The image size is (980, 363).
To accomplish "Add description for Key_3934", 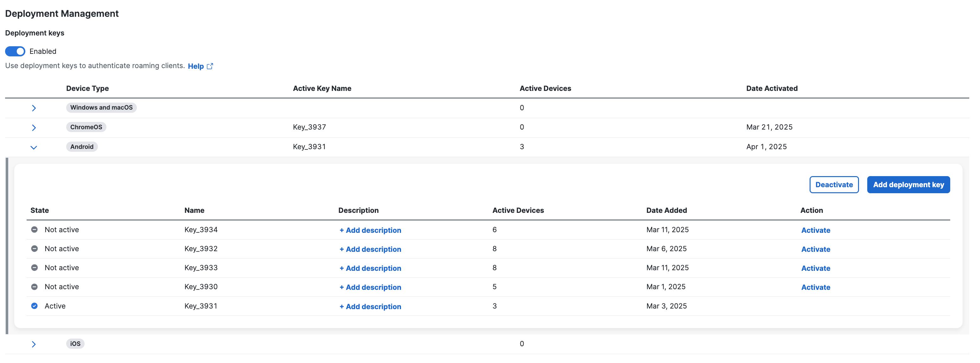I will click(x=370, y=230).
